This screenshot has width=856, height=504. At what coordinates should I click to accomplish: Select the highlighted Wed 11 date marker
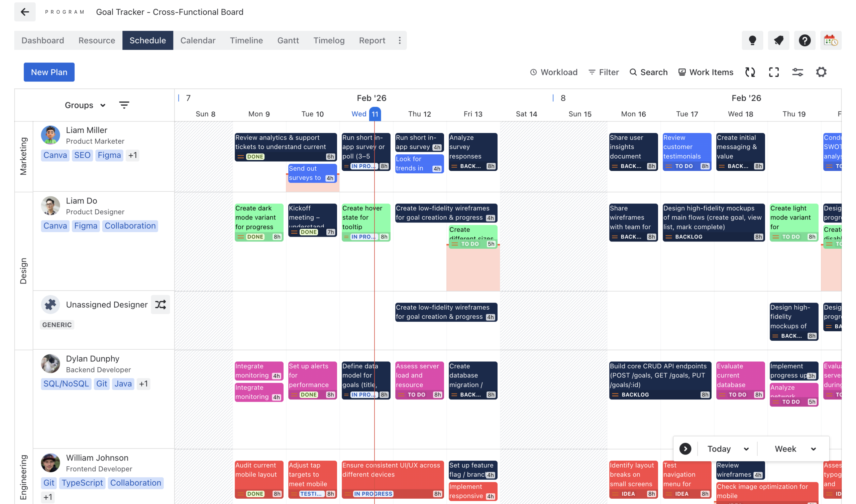(374, 114)
